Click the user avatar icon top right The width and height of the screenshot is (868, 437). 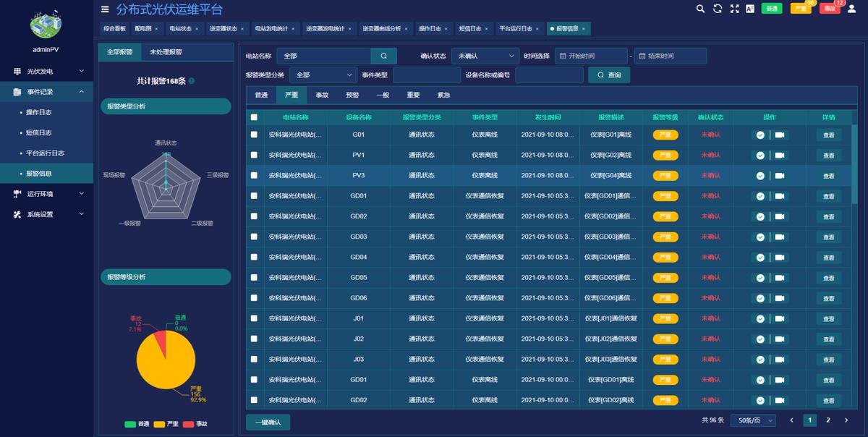(851, 10)
